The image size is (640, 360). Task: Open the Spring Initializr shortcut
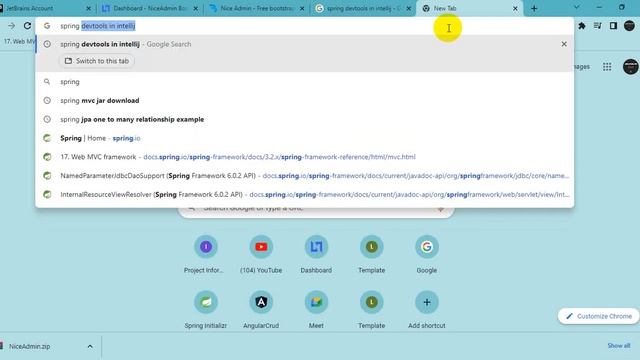click(x=206, y=309)
